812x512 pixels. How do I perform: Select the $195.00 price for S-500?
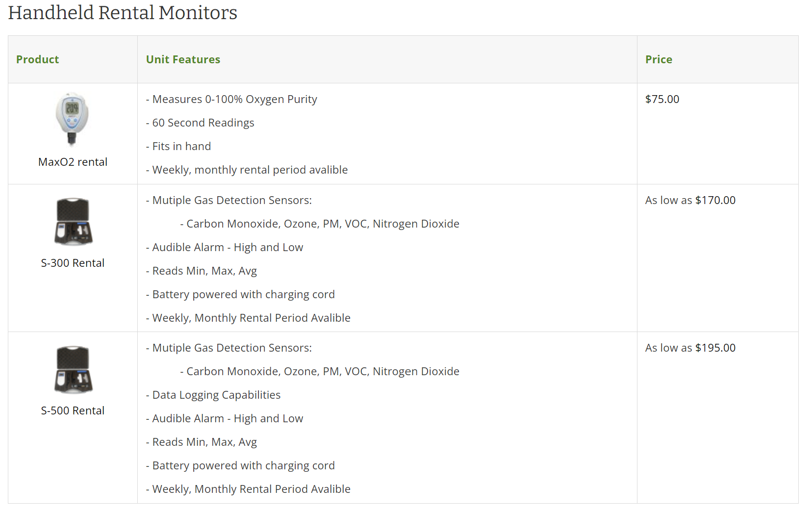pyautogui.click(x=715, y=348)
